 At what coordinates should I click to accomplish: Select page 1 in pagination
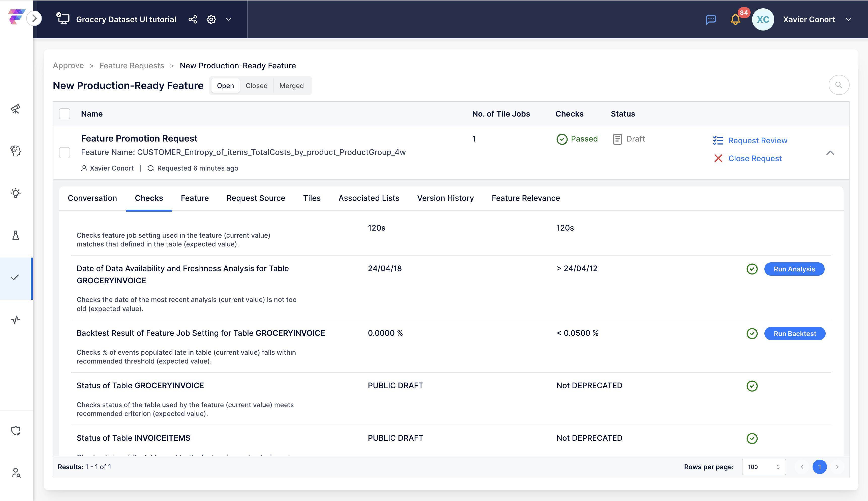click(820, 467)
